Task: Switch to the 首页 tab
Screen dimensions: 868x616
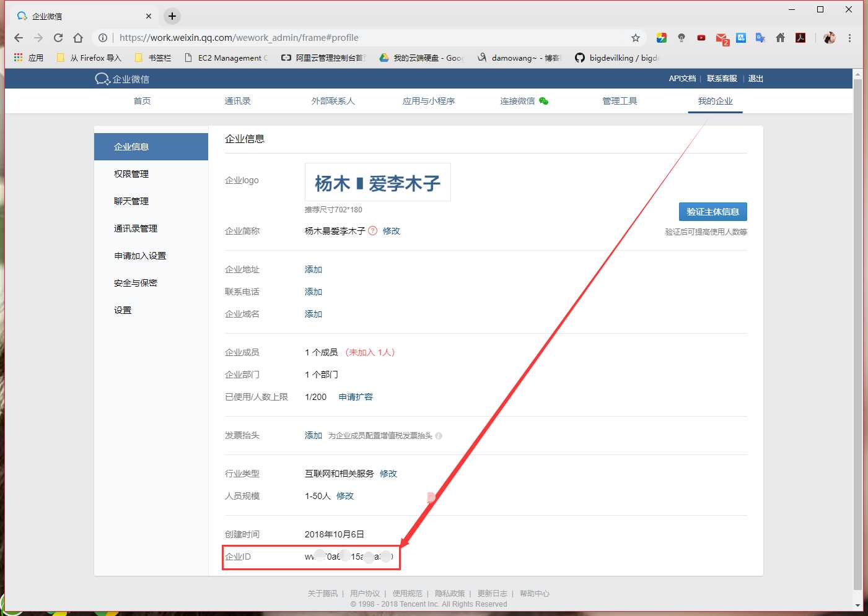Action: [x=142, y=101]
